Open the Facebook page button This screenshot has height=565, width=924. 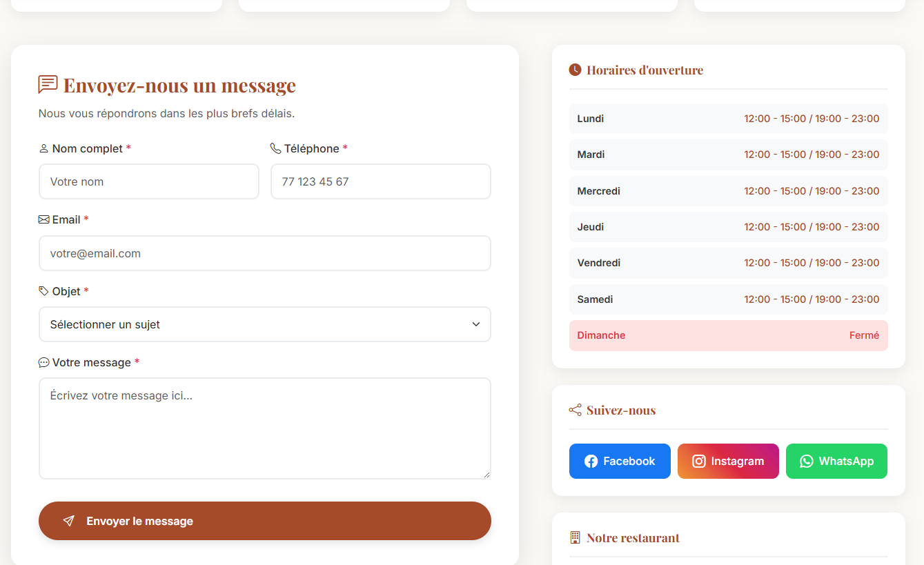(620, 461)
